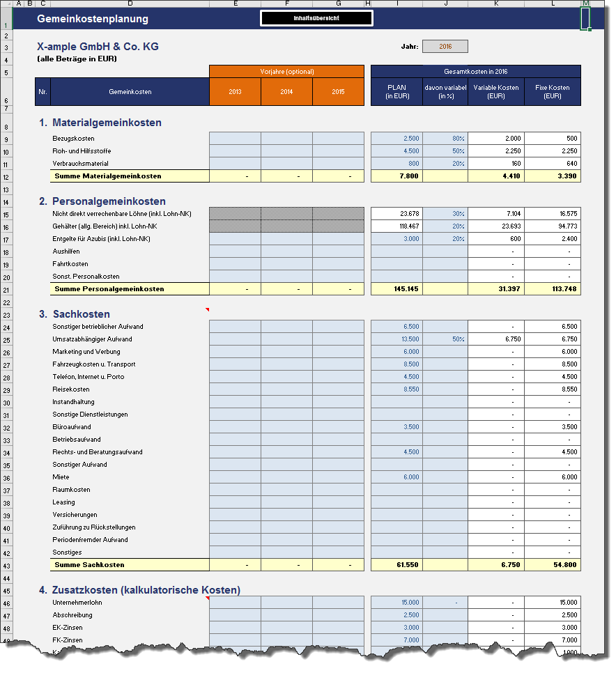Select the Umsatzabhängiger Aufwand variable percentage cell

[445, 339]
